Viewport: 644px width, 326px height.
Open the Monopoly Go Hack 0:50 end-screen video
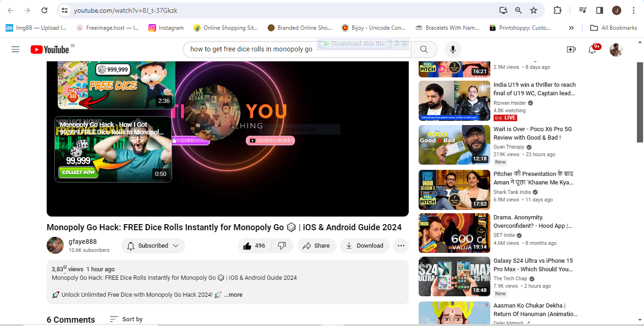tap(113, 149)
